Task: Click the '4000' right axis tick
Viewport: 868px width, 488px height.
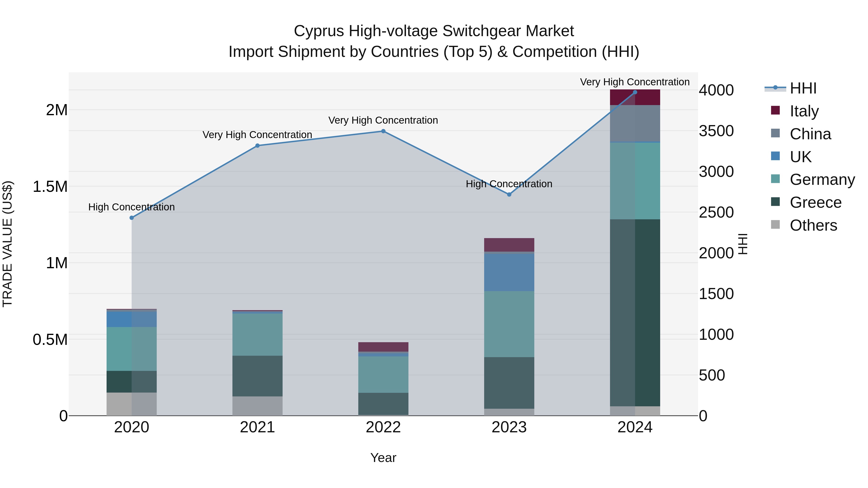Action: point(716,90)
